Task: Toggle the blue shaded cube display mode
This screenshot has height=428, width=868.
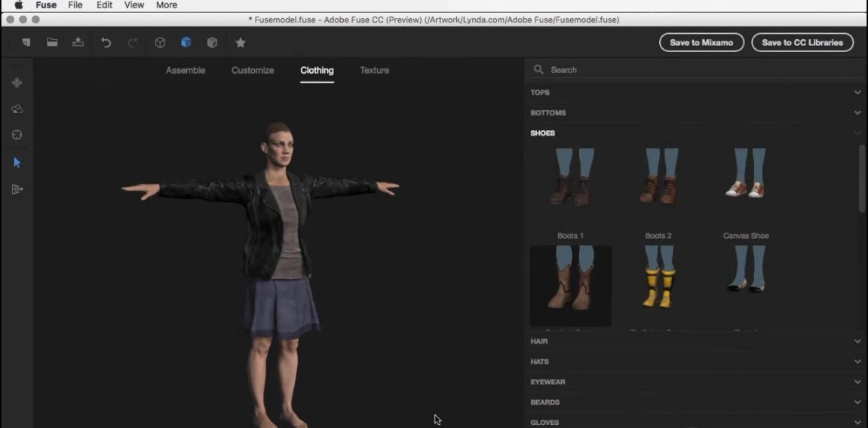Action: coord(186,43)
